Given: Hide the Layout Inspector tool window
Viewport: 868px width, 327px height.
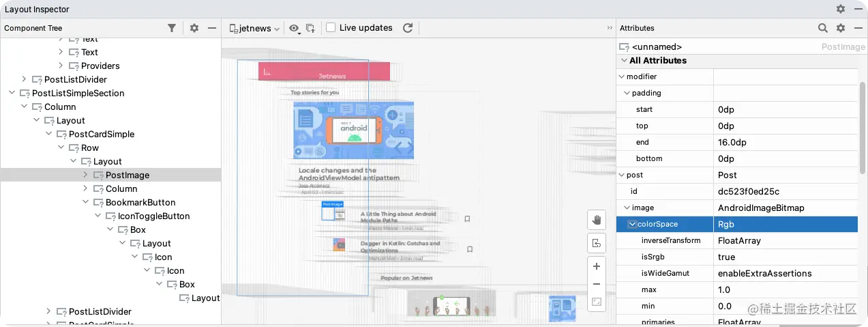Looking at the screenshot, I should (858, 10).
